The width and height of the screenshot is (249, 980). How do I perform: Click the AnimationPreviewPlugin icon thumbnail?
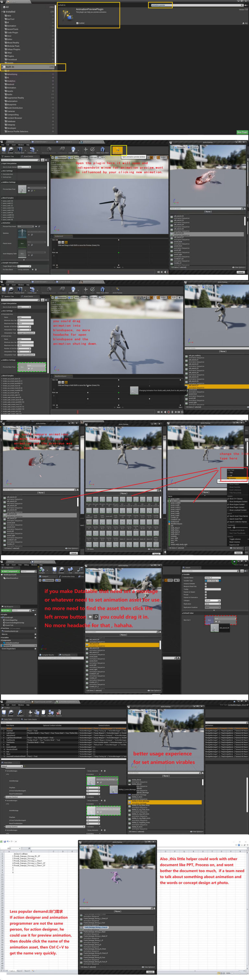(x=68, y=15)
